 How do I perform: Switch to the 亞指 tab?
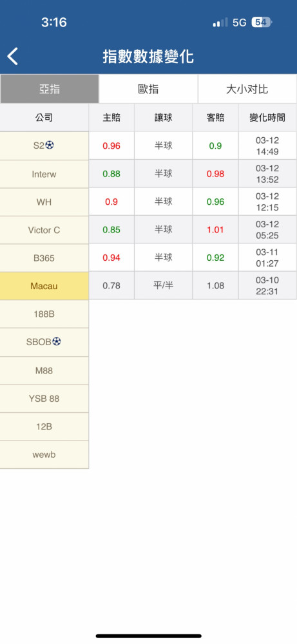pyautogui.click(x=50, y=89)
